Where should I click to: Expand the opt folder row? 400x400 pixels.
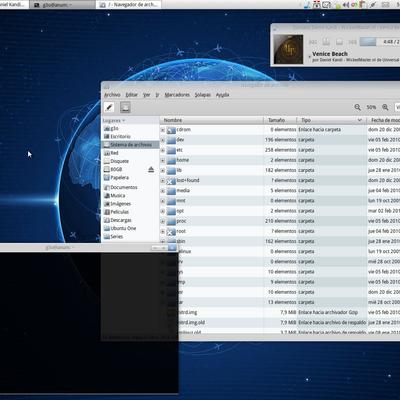click(163, 211)
